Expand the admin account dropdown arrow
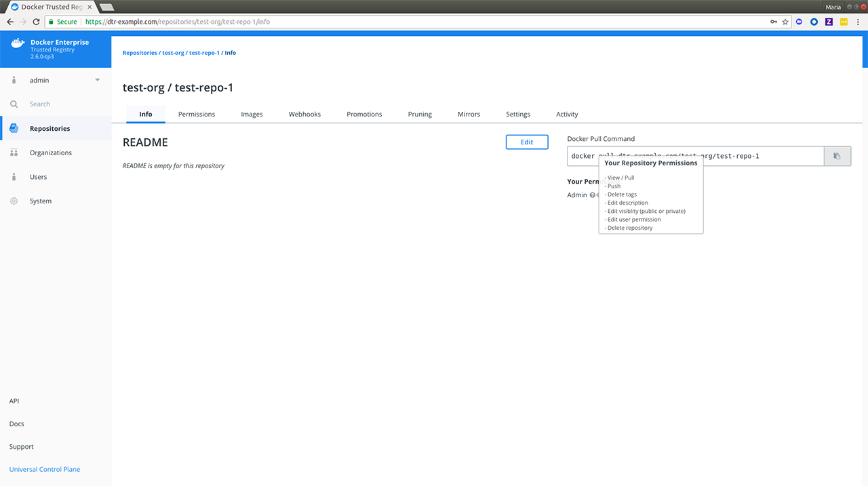 point(97,80)
